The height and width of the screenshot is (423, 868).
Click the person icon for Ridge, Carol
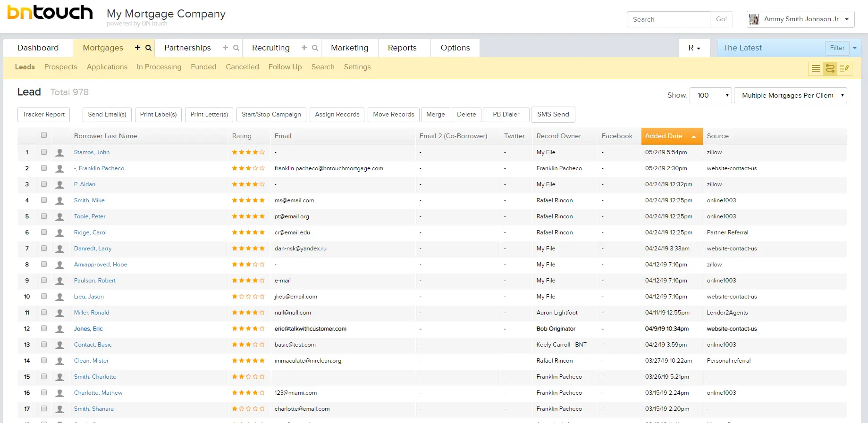point(60,233)
